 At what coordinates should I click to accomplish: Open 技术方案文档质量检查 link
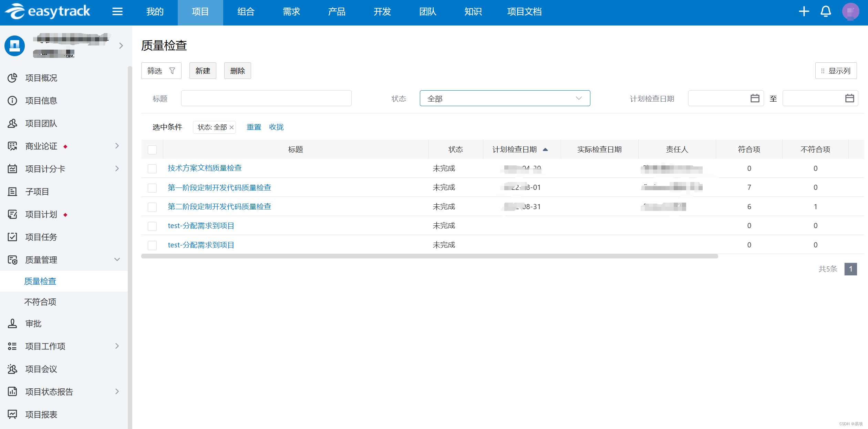(205, 168)
